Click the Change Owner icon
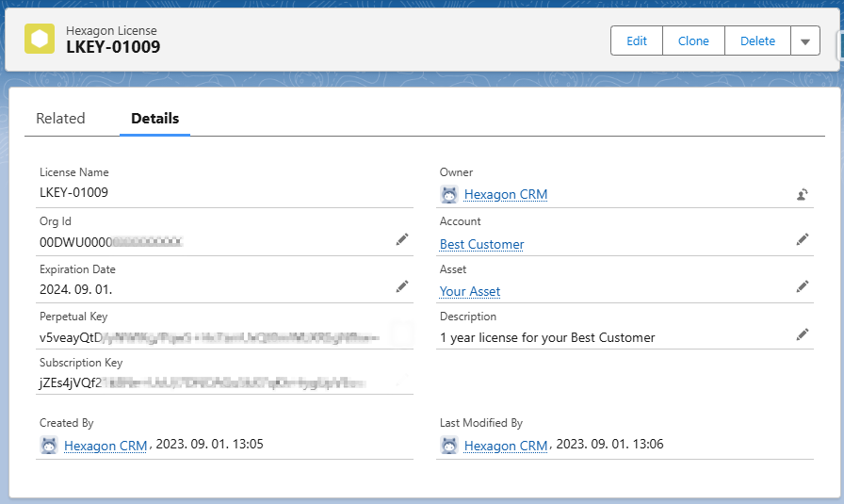 click(803, 195)
